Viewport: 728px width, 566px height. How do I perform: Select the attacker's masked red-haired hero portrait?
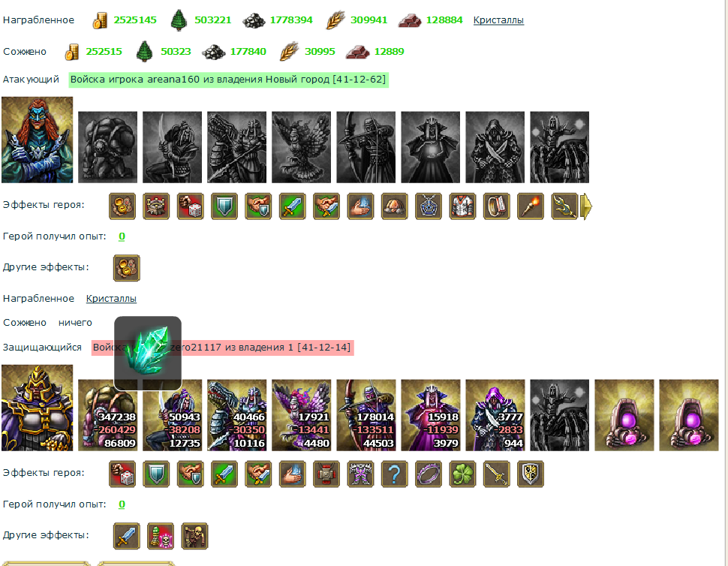tap(37, 140)
